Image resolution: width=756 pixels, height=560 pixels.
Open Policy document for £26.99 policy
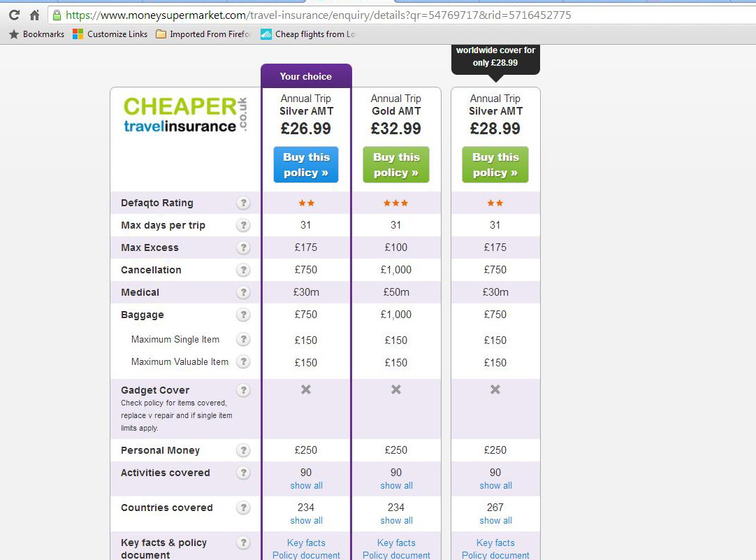306,555
